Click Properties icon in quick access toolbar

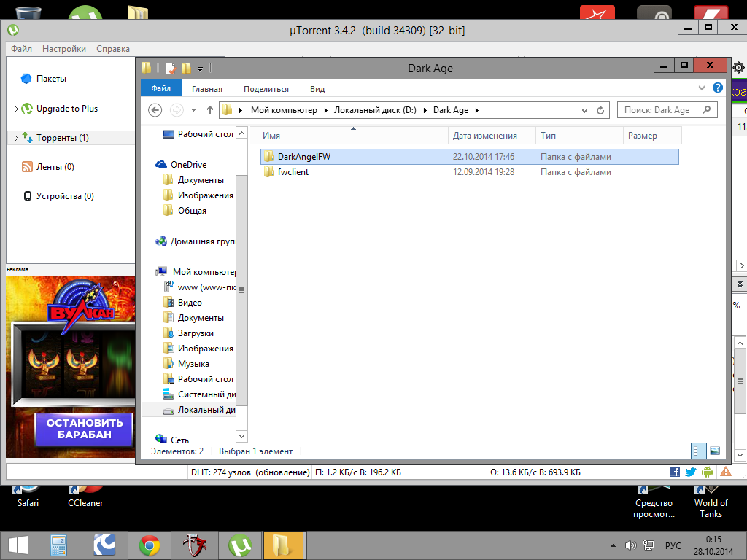pyautogui.click(x=171, y=69)
